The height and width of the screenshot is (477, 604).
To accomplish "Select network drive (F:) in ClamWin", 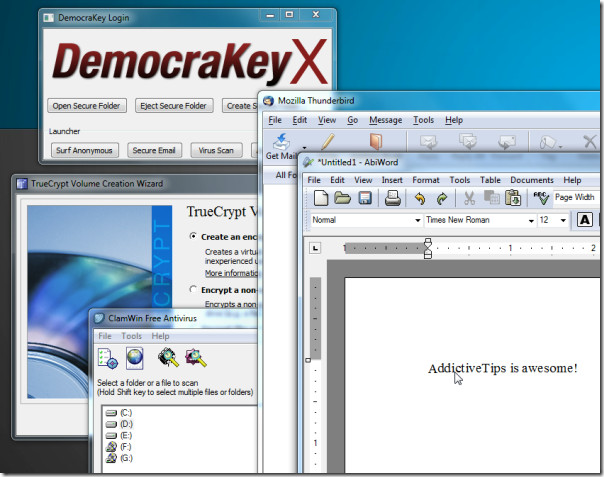I will pyautogui.click(x=119, y=447).
